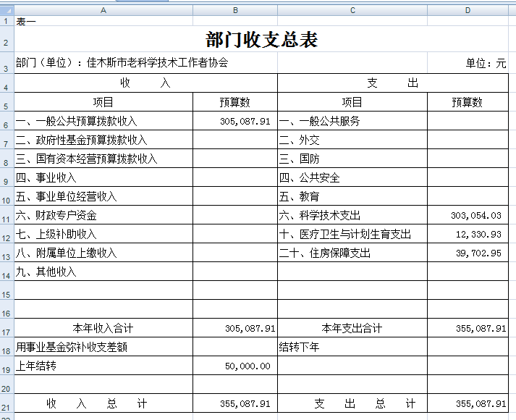Click the title 部门收支总表

261,39
